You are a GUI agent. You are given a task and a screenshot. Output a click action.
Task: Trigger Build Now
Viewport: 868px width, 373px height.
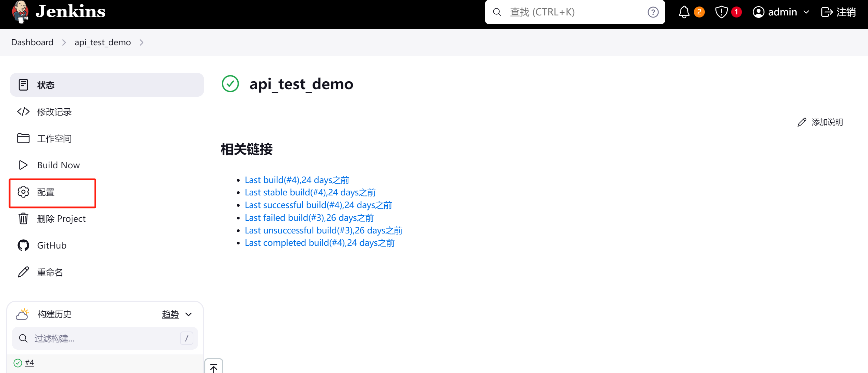click(x=58, y=165)
